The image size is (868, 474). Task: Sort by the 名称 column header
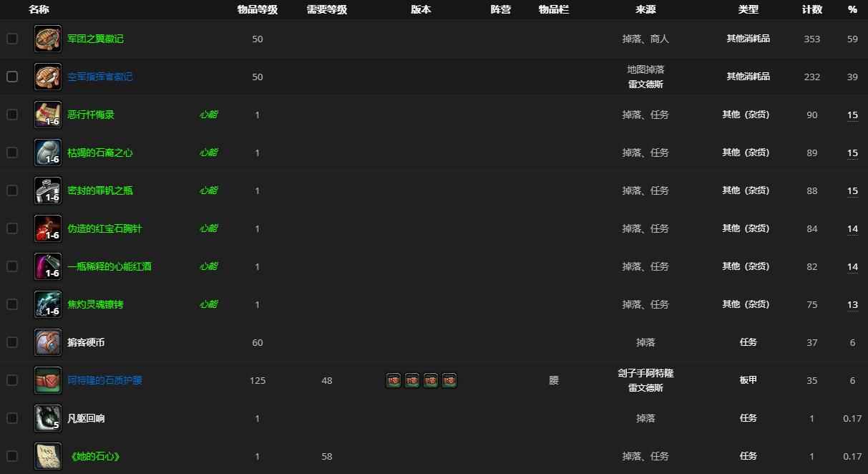pyautogui.click(x=39, y=10)
